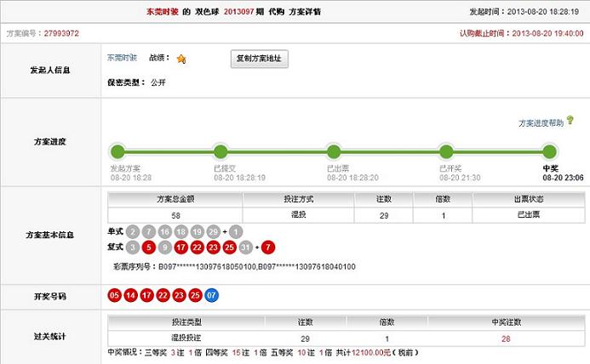
Task: Open initiator 东莞时骏 profile link in 发起人信息
Action: 122,58
